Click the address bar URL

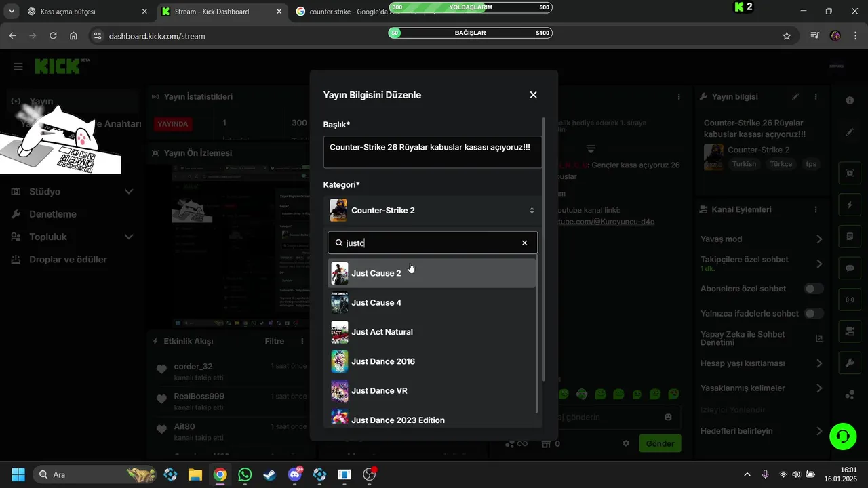(157, 36)
